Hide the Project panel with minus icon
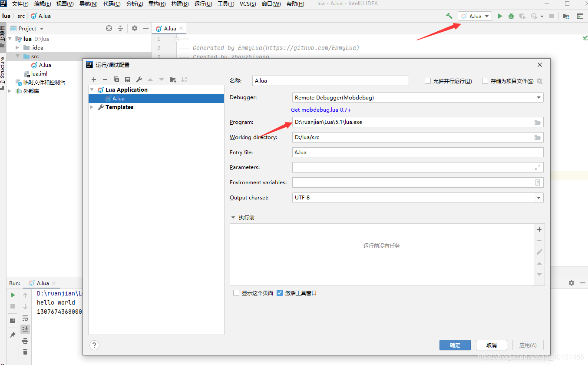The width and height of the screenshot is (588, 365). click(146, 28)
